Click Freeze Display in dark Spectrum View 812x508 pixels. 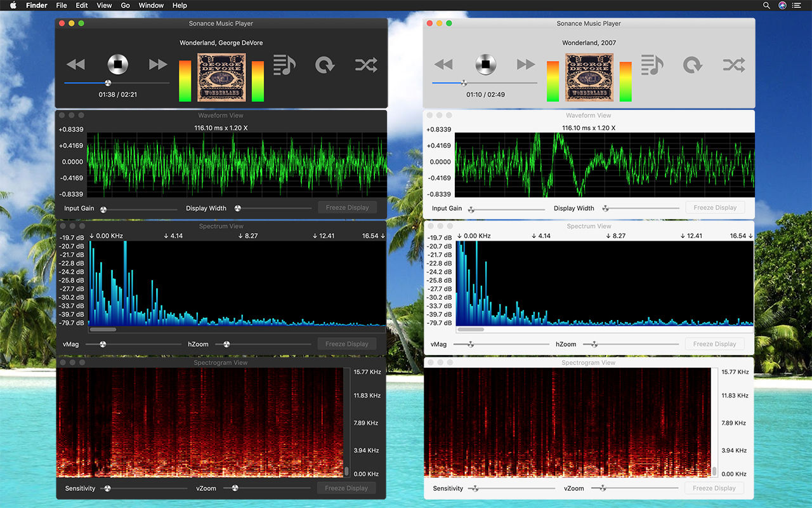[347, 344]
